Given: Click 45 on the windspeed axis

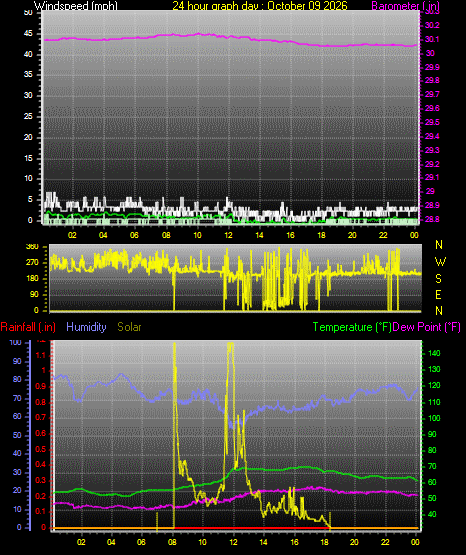Looking at the screenshot, I should click(28, 34).
